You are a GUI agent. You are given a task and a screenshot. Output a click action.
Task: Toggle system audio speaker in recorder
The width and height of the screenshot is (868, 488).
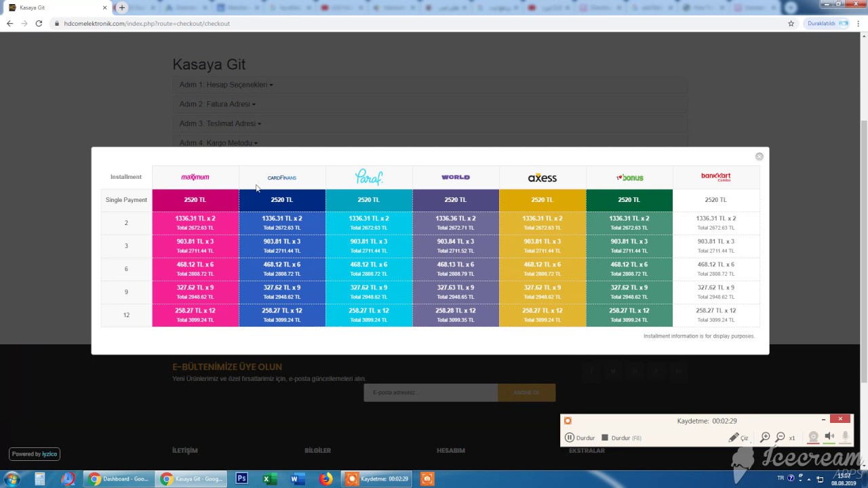pyautogui.click(x=829, y=437)
